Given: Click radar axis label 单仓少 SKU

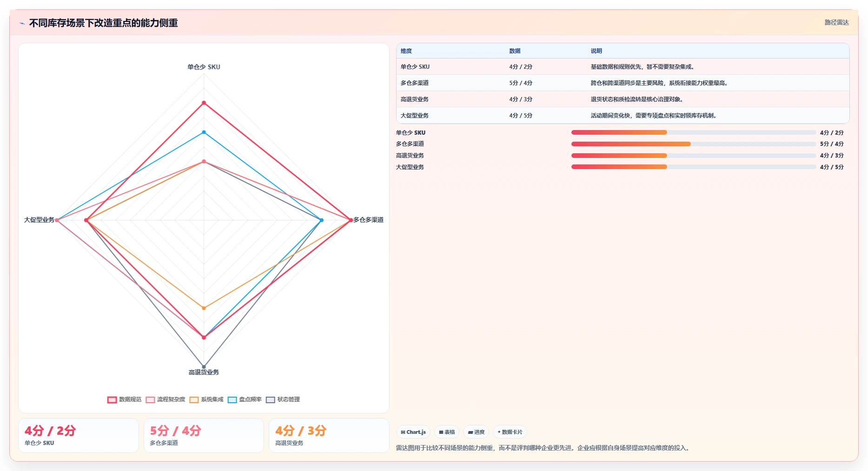Looking at the screenshot, I should click(204, 67).
